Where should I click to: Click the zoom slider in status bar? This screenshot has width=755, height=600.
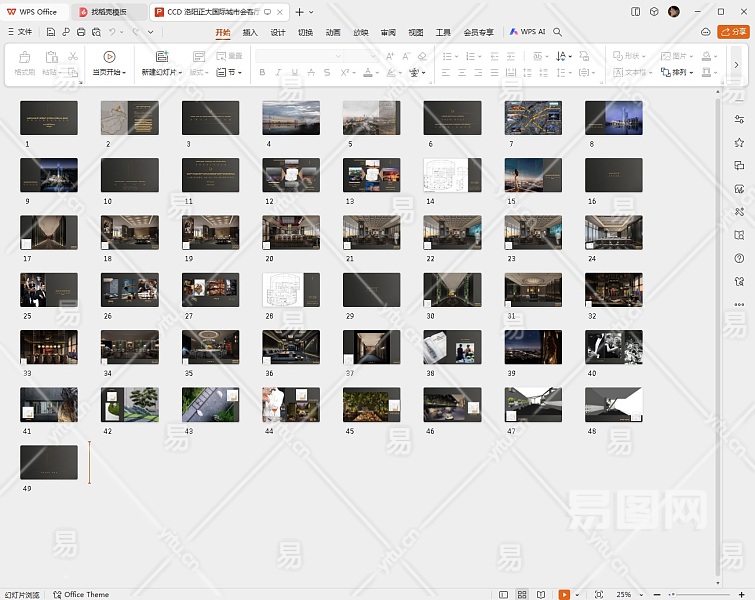click(x=700, y=594)
